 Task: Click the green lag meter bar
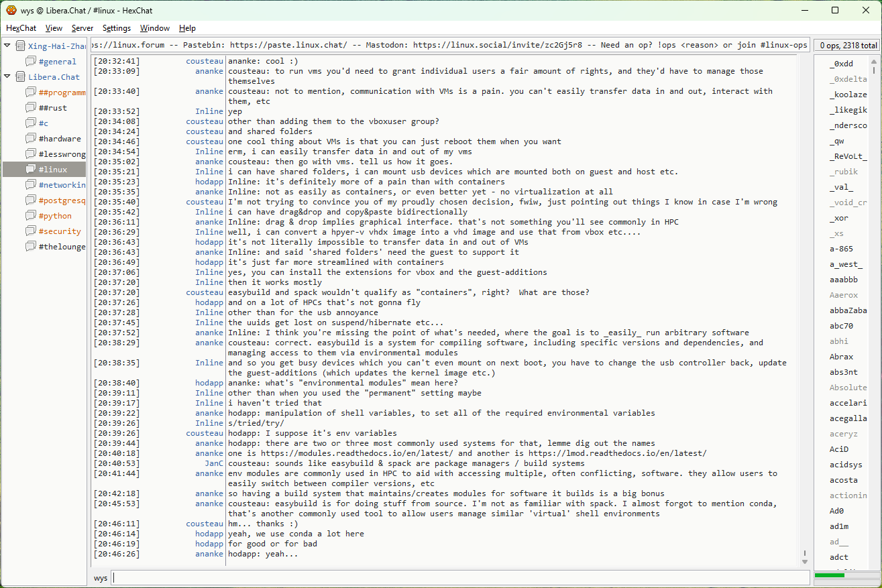pos(829,575)
